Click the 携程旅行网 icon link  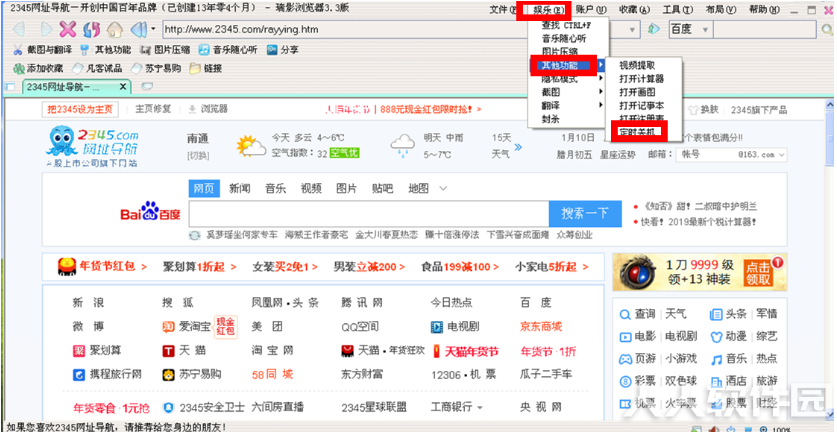pos(78,375)
